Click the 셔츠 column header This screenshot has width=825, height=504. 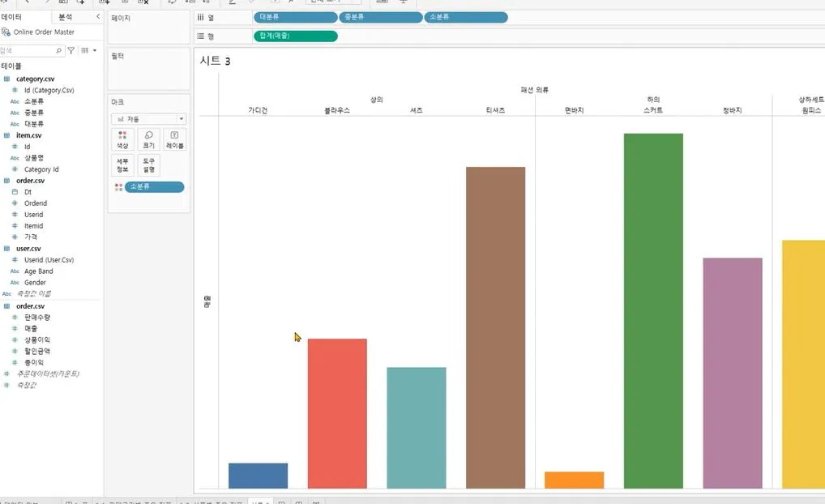[417, 110]
